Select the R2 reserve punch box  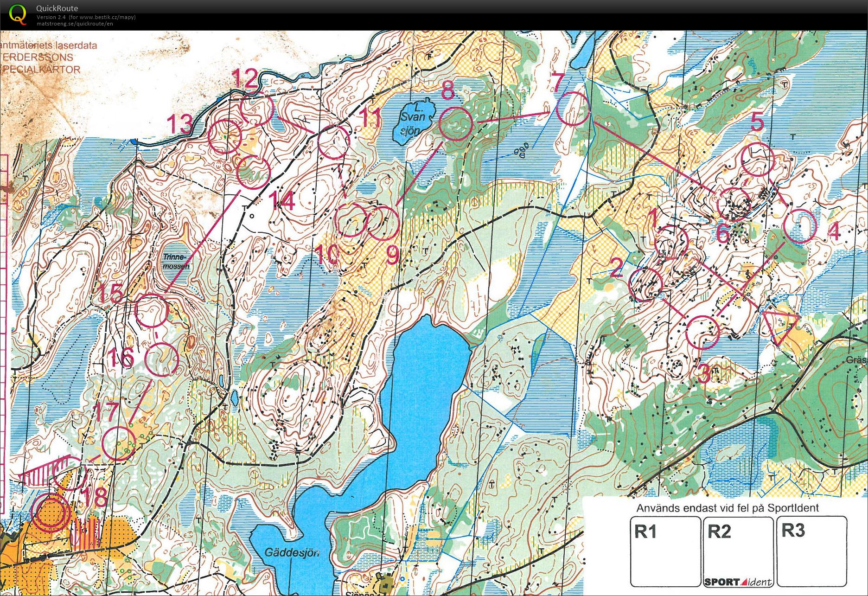738,551
